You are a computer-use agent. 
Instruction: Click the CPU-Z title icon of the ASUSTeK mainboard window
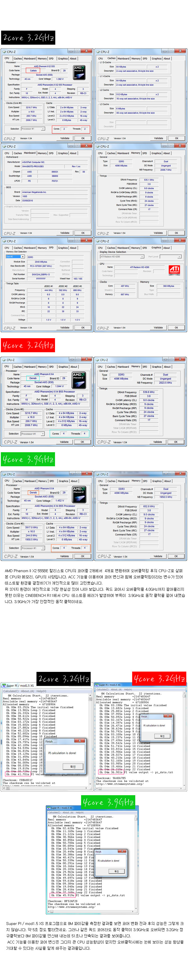click(x=4, y=146)
